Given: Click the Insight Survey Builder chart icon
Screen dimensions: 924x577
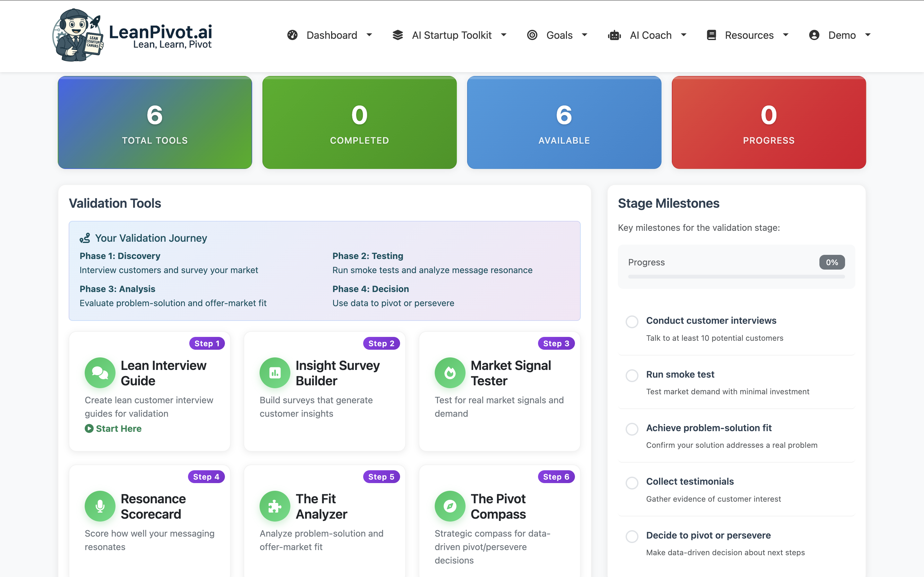Looking at the screenshot, I should tap(275, 373).
